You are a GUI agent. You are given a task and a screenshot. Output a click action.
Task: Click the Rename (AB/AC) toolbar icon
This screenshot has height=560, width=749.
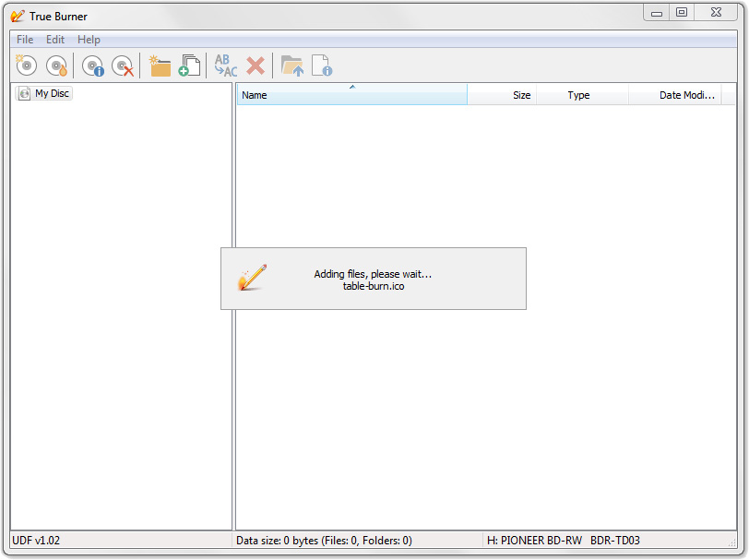(x=225, y=66)
